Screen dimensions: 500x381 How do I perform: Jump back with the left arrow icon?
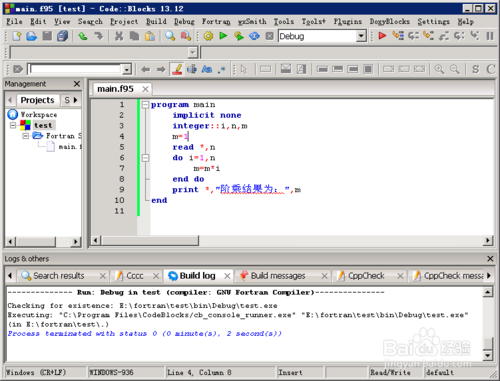(146, 69)
